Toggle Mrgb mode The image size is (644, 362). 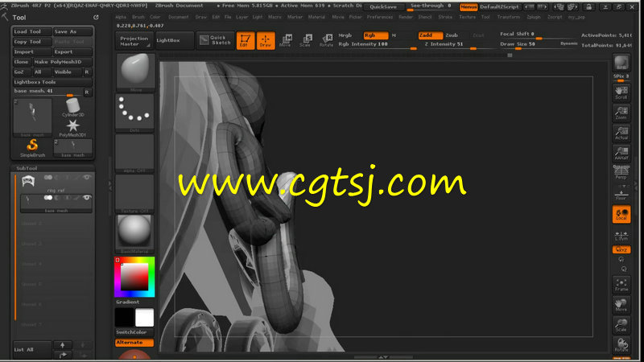[x=345, y=35]
